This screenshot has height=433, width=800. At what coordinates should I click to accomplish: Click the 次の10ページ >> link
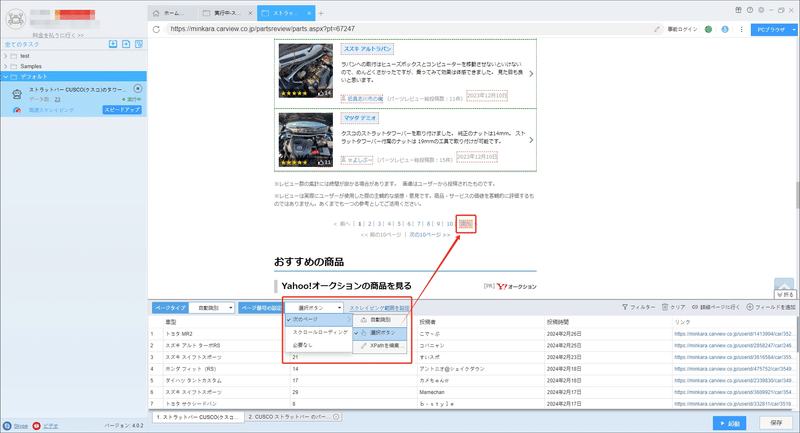pos(430,235)
